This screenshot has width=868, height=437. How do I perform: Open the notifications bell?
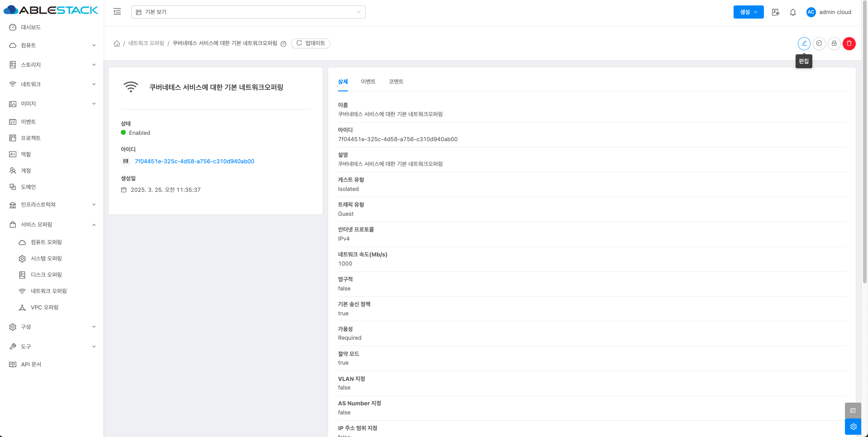(793, 12)
